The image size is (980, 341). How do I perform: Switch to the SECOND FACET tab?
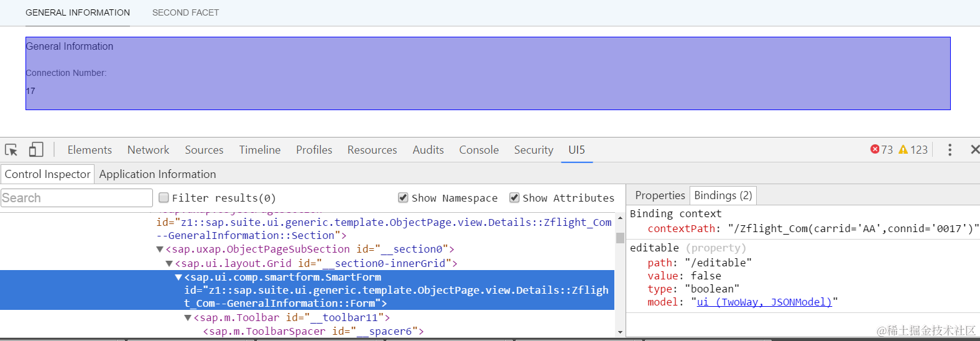tap(185, 12)
